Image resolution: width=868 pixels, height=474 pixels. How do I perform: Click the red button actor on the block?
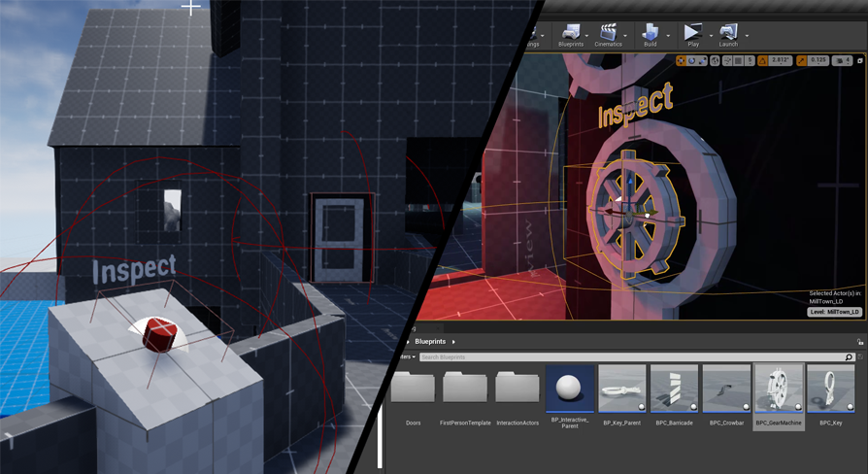(x=159, y=334)
